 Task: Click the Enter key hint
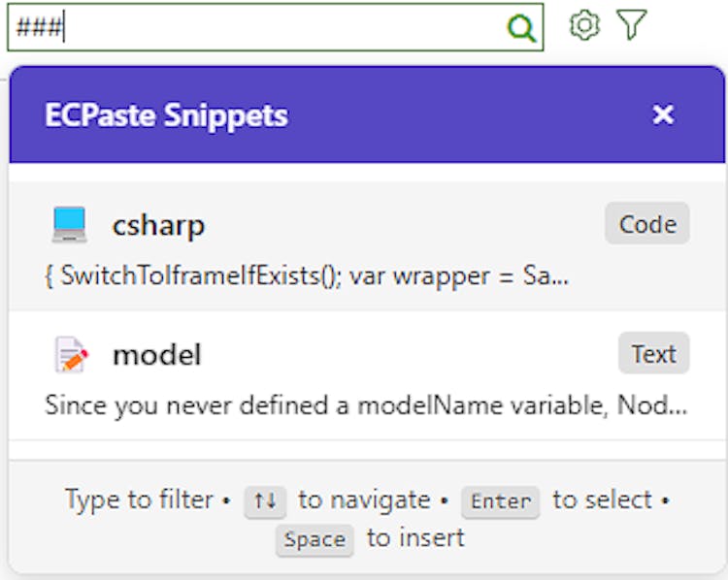tap(501, 501)
